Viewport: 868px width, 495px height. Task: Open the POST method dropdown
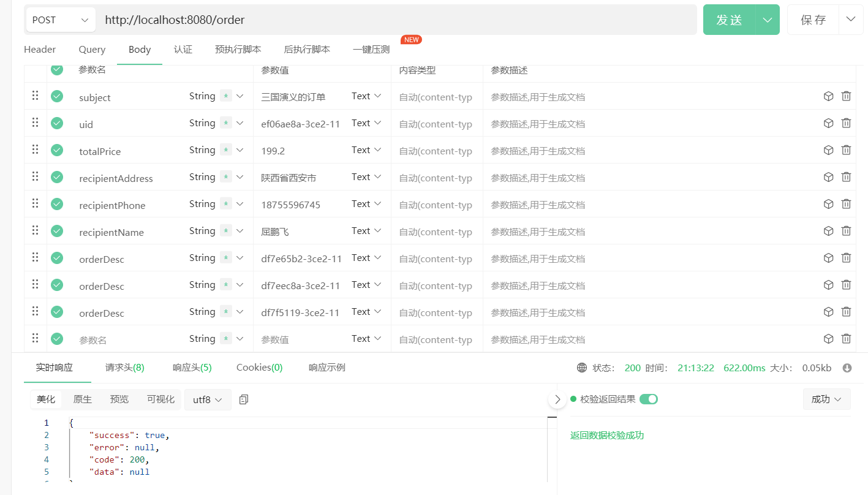pyautogui.click(x=61, y=20)
